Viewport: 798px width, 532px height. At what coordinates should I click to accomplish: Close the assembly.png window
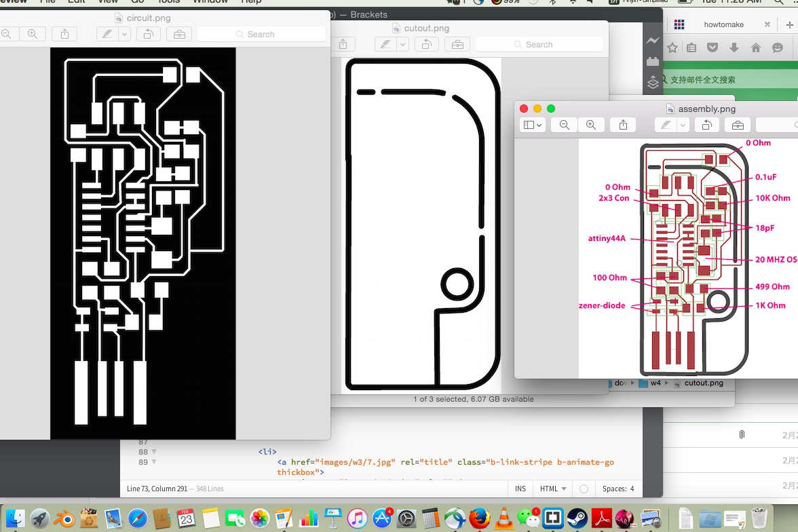tap(524, 109)
